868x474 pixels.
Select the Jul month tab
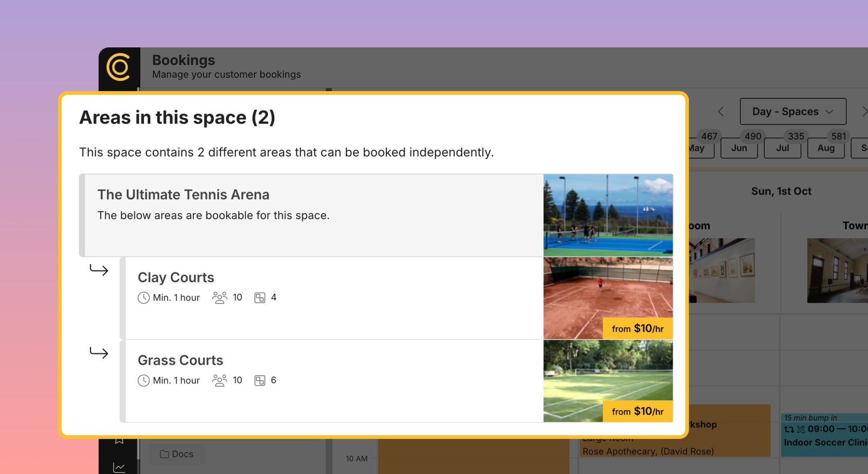click(783, 148)
